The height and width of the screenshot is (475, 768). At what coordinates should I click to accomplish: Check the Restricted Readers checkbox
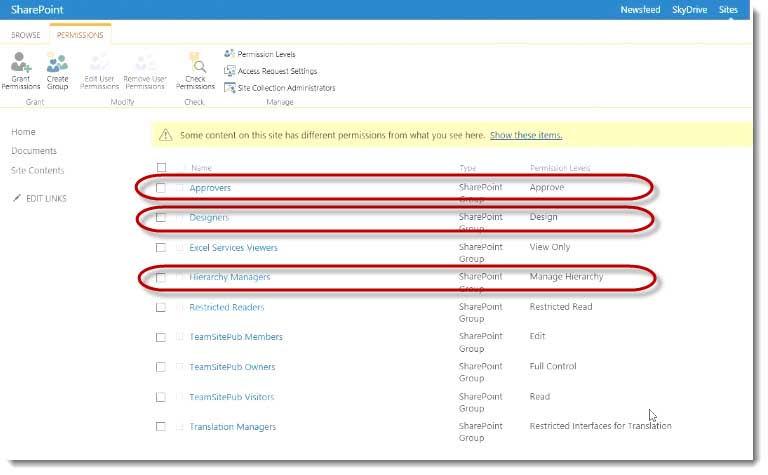(161, 308)
